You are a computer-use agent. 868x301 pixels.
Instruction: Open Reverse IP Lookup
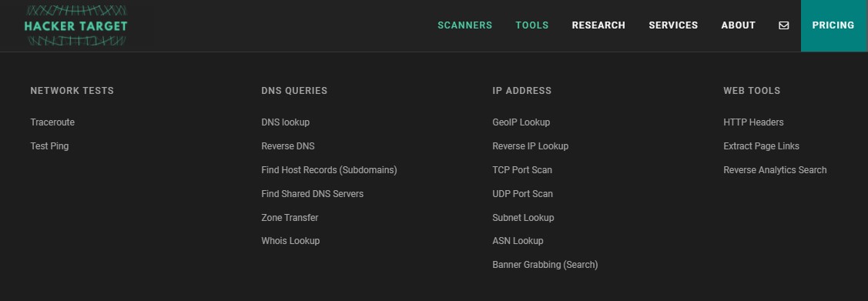pyautogui.click(x=531, y=146)
